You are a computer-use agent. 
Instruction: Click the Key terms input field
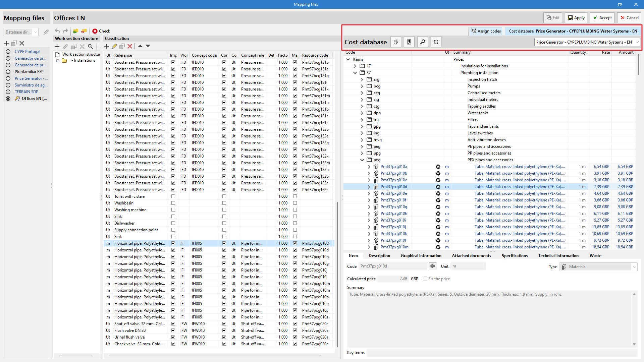tap(501, 353)
